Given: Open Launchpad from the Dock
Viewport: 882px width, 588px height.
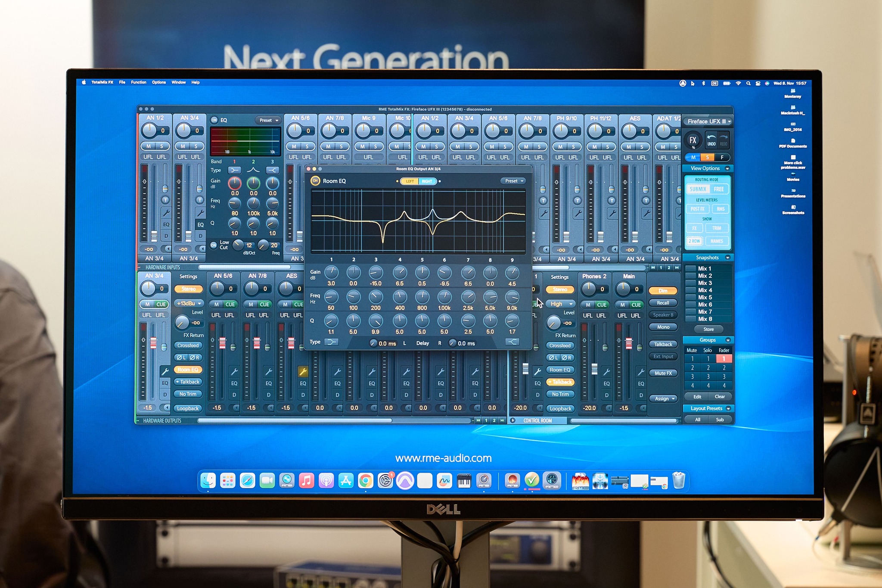Looking at the screenshot, I should [228, 480].
